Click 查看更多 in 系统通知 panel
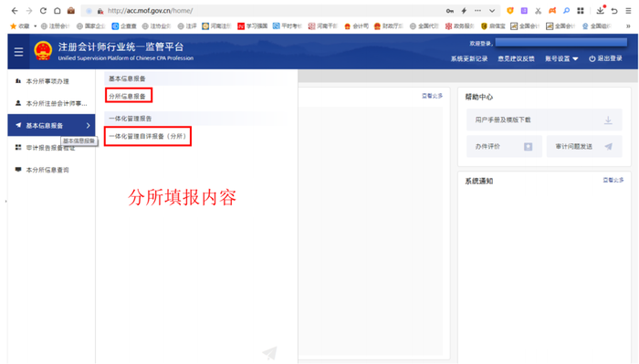This screenshot has height=364, width=639. click(613, 180)
